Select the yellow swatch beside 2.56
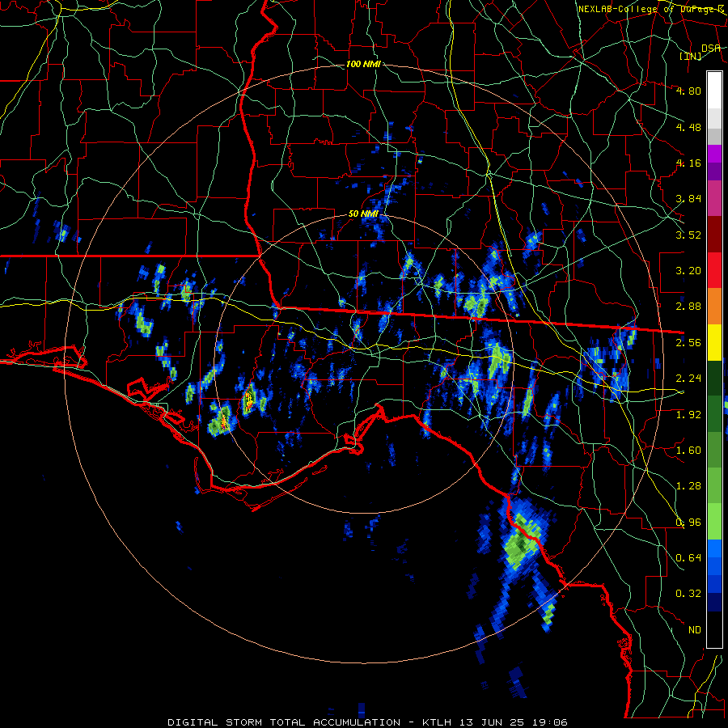This screenshot has height=728, width=728. [x=714, y=342]
